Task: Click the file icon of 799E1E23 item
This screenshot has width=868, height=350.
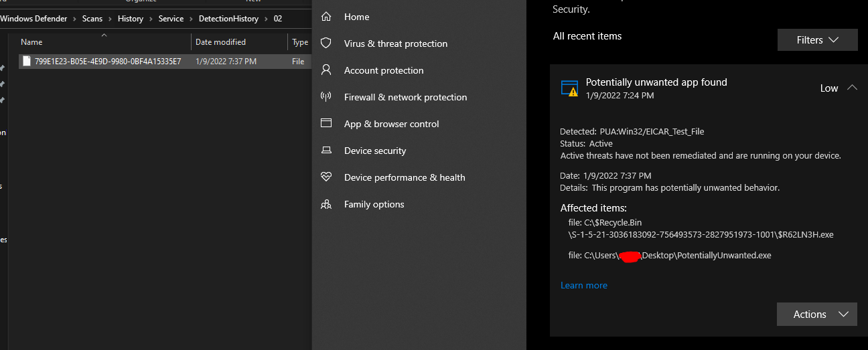Action: tap(27, 61)
